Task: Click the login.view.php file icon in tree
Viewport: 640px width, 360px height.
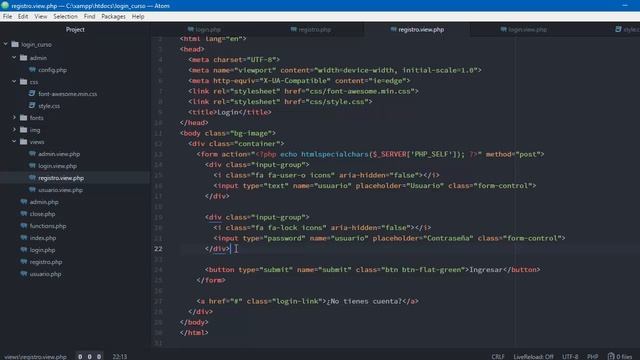Action: (x=32, y=166)
